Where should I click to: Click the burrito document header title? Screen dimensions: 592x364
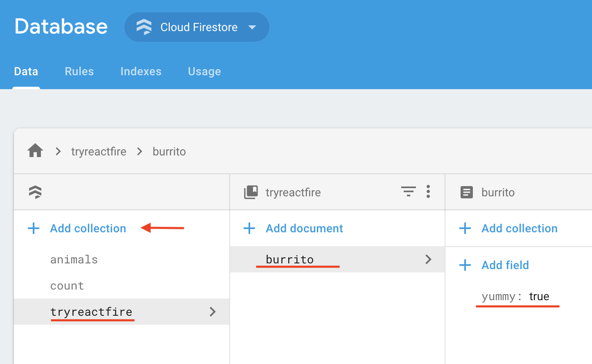coord(498,192)
